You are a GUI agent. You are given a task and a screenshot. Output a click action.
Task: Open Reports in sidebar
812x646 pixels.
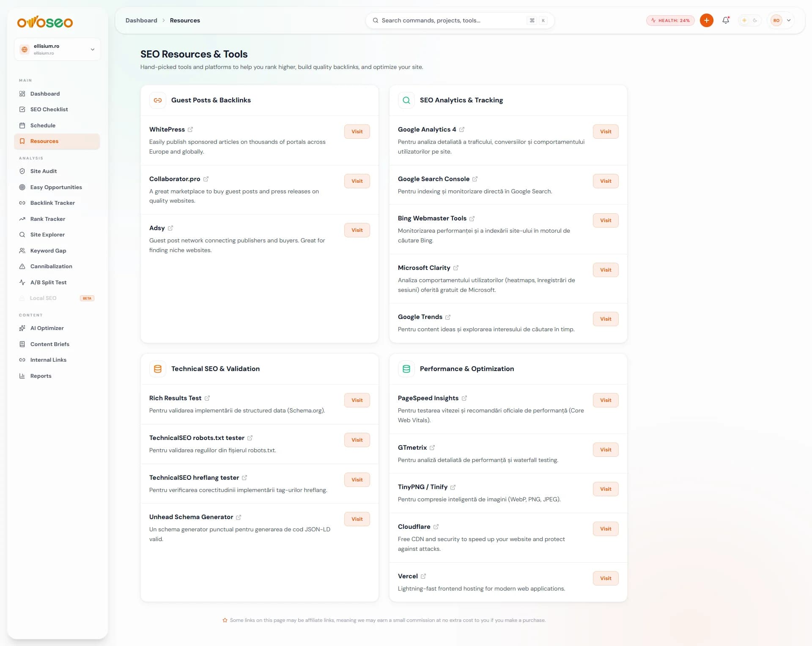[x=57, y=376]
